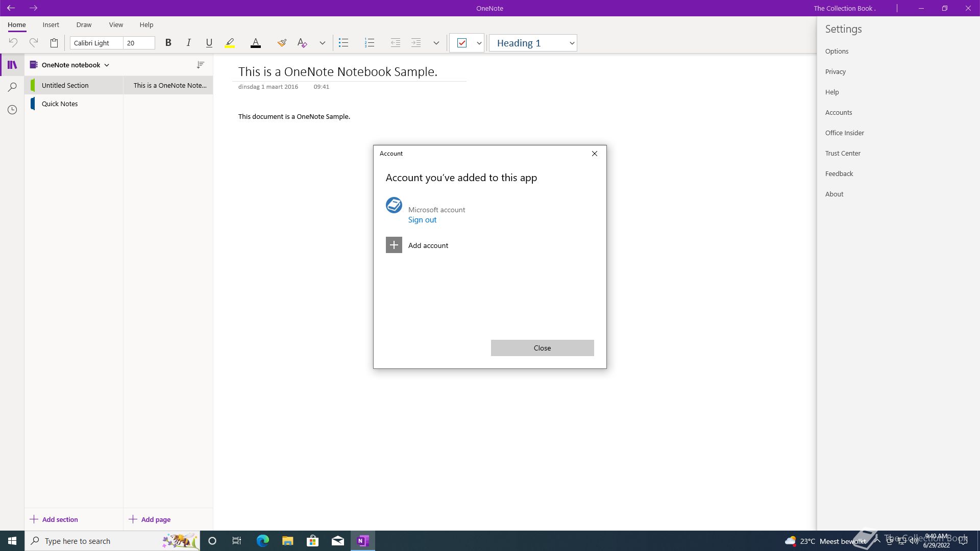Increase paragraph indent
Screen dimensions: 980x551
[x=416, y=43]
